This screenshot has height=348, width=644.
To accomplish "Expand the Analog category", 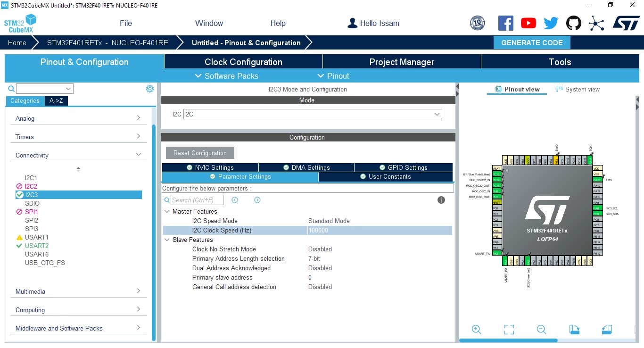I will 78,118.
